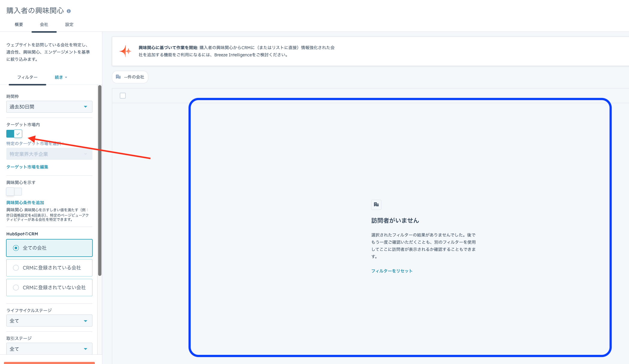Enable the 興味関心を示す switch
The image size is (629, 364).
14,191
